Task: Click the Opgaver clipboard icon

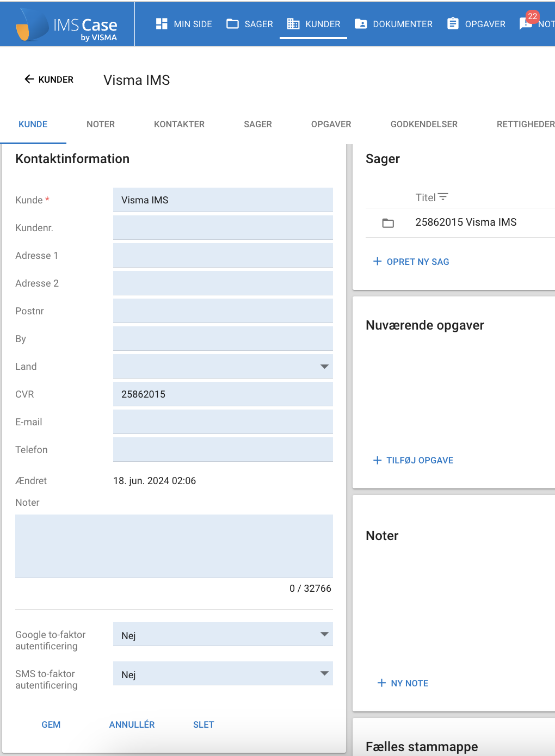Action: coord(453,24)
